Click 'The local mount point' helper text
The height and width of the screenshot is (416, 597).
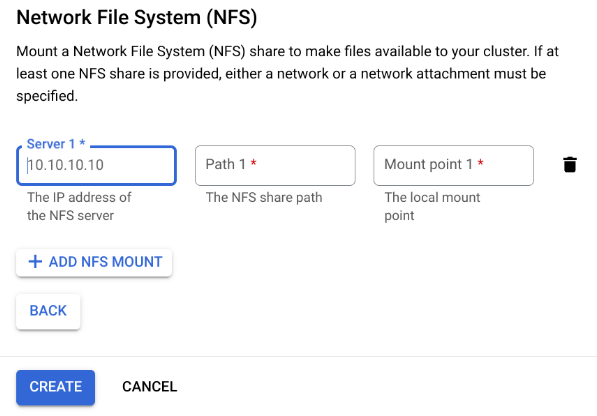[432, 207]
